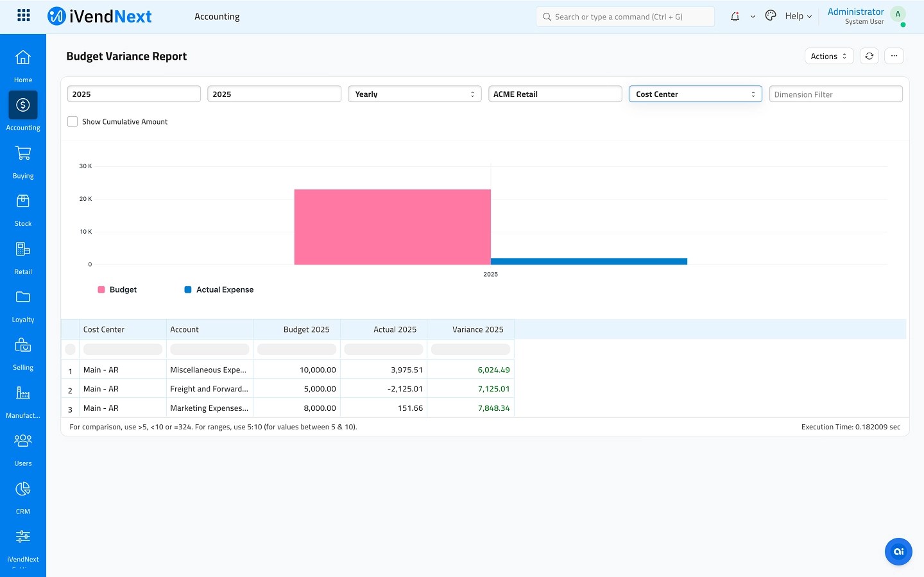Click Account column filter box
Image resolution: width=924 pixels, height=577 pixels.
[x=210, y=349]
